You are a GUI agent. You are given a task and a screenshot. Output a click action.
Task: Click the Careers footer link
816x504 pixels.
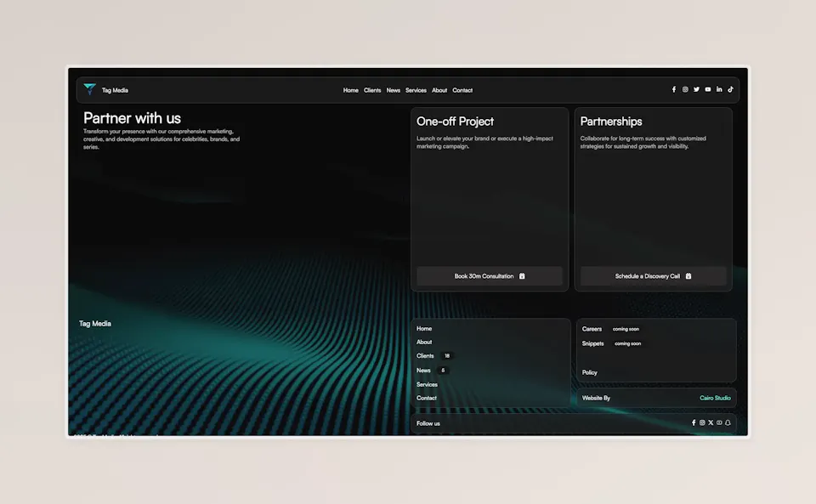point(592,329)
